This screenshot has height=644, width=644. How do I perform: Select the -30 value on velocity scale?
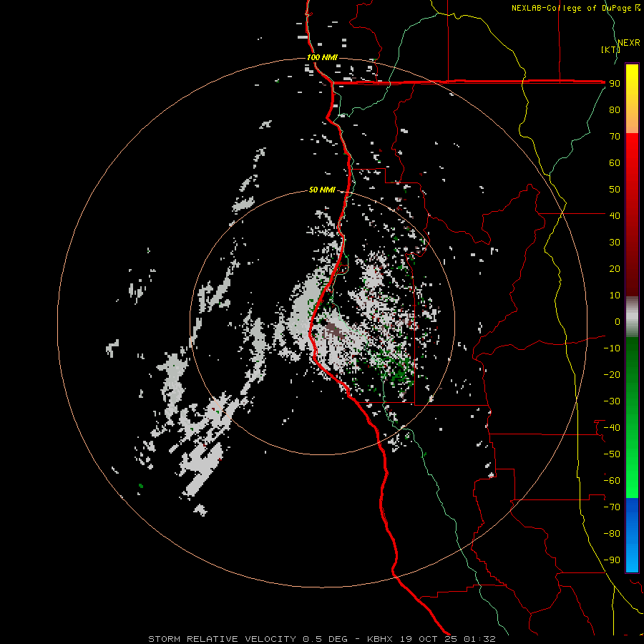(x=612, y=401)
